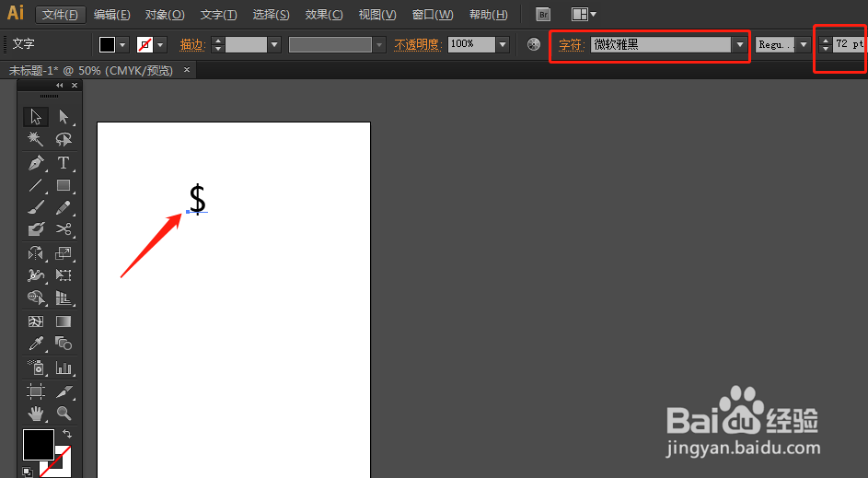Select the Column Graph tool
This screenshot has width=868, height=478.
(64, 367)
